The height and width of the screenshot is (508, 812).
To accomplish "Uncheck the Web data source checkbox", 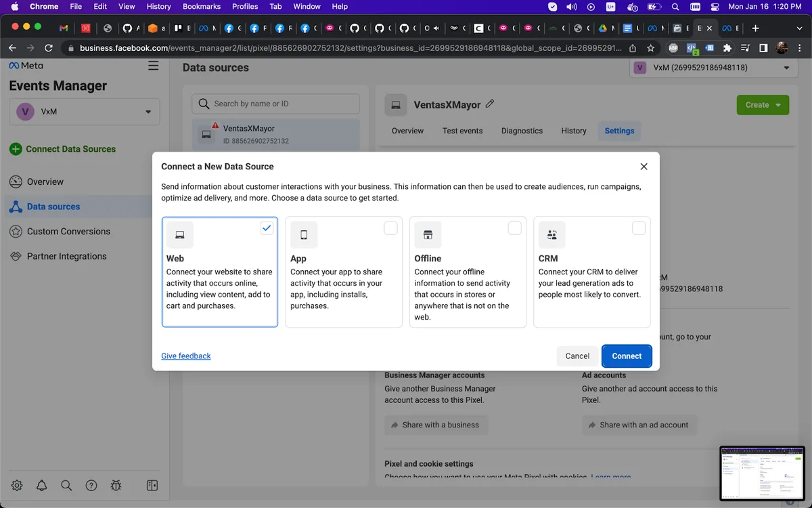I will [267, 228].
